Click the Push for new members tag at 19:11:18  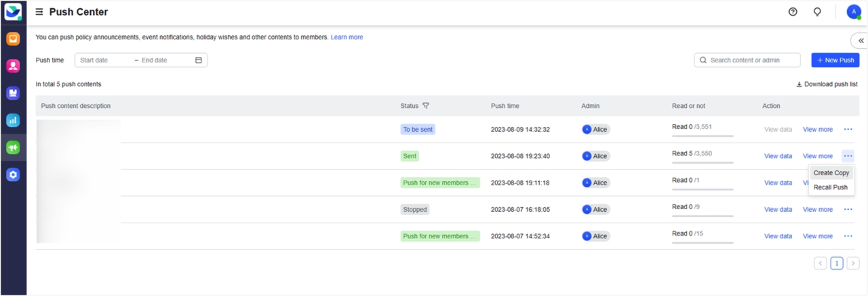pyautogui.click(x=440, y=183)
